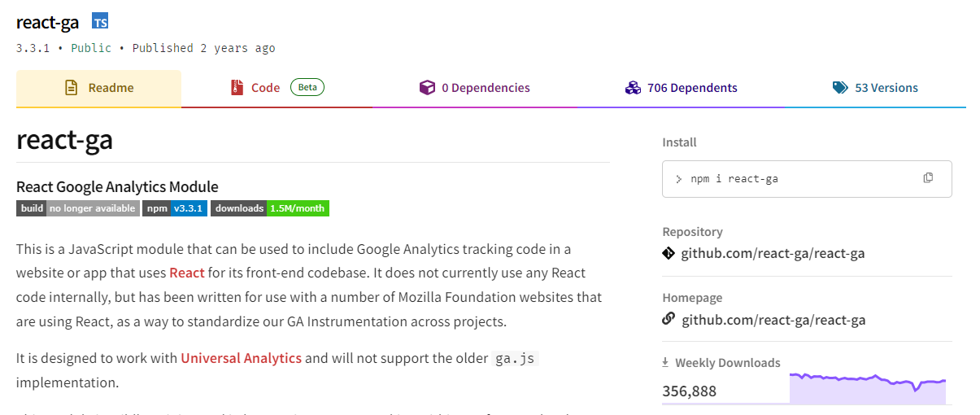980x415 pixels.
Task: Click the Published 2 years ago text
Action: coord(204,48)
